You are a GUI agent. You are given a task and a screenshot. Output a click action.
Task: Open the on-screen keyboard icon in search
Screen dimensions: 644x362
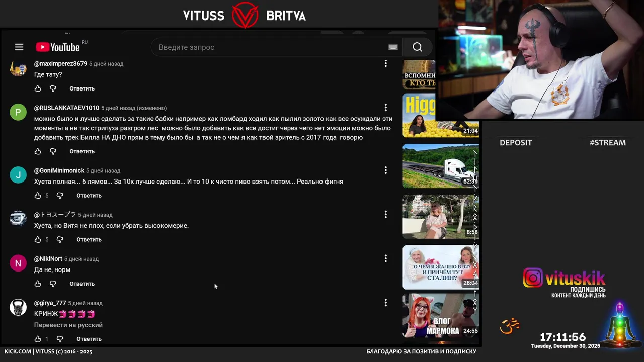point(393,47)
